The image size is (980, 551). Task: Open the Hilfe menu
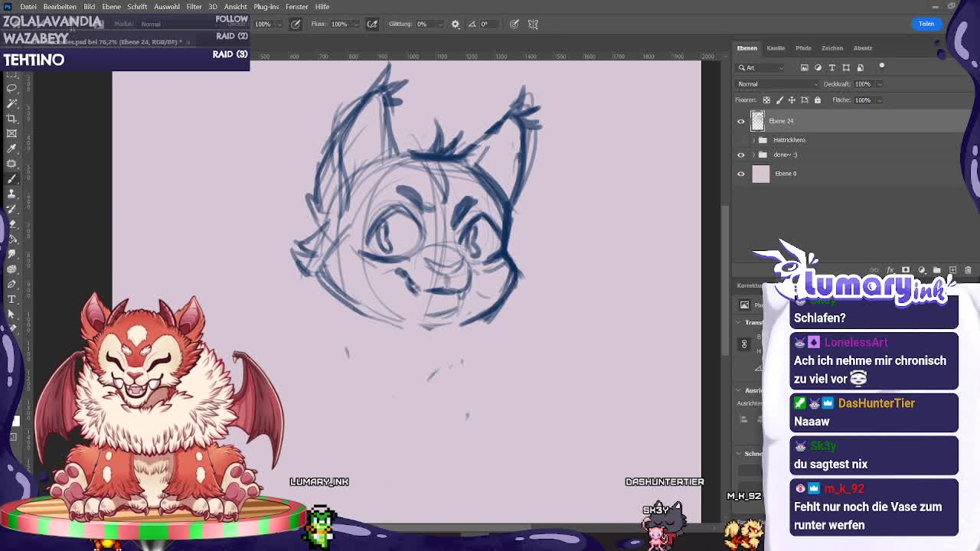click(x=322, y=7)
